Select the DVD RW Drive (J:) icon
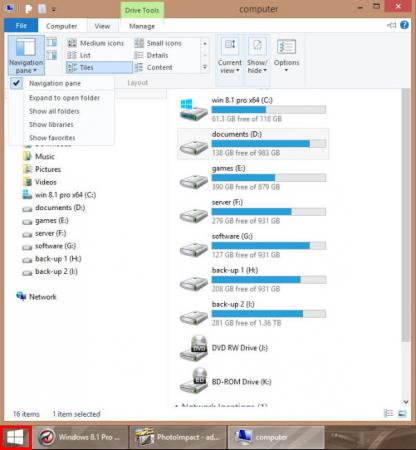 (194, 348)
